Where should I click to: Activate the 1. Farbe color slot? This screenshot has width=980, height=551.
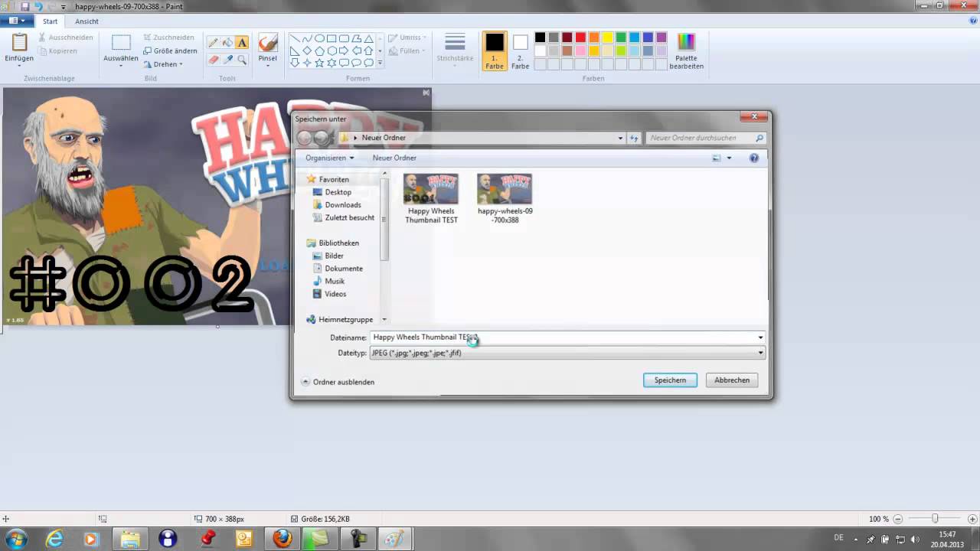click(495, 51)
